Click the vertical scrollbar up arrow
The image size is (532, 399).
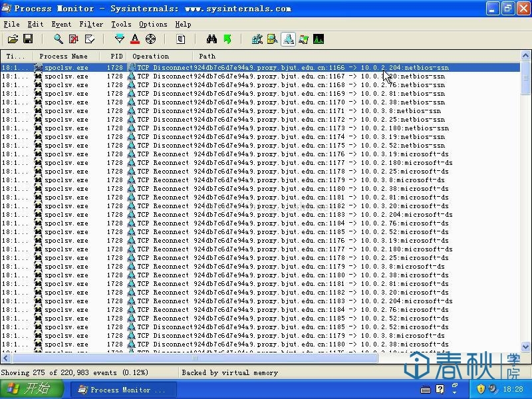(525, 55)
